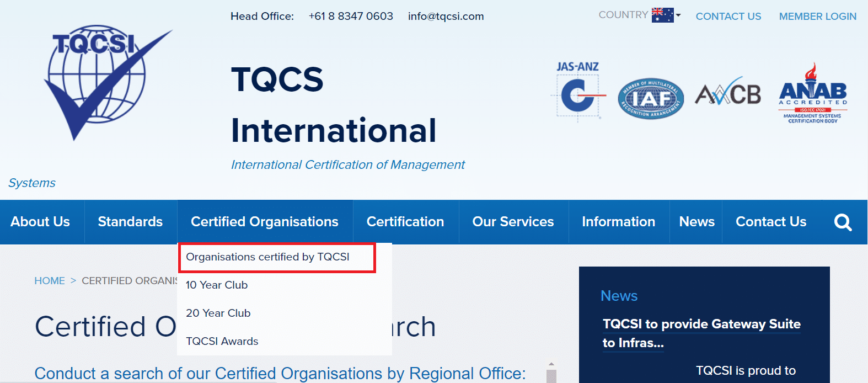Open the search magnifier icon

click(843, 222)
